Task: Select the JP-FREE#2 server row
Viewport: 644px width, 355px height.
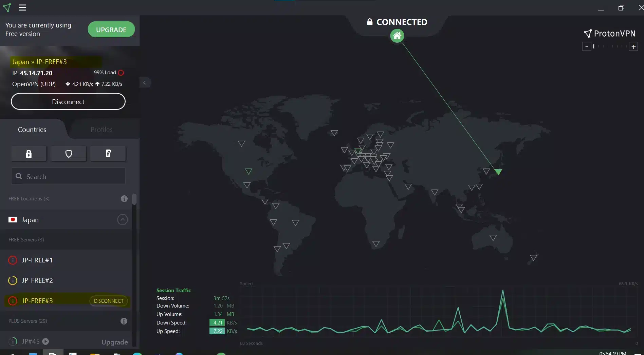Action: click(x=66, y=280)
